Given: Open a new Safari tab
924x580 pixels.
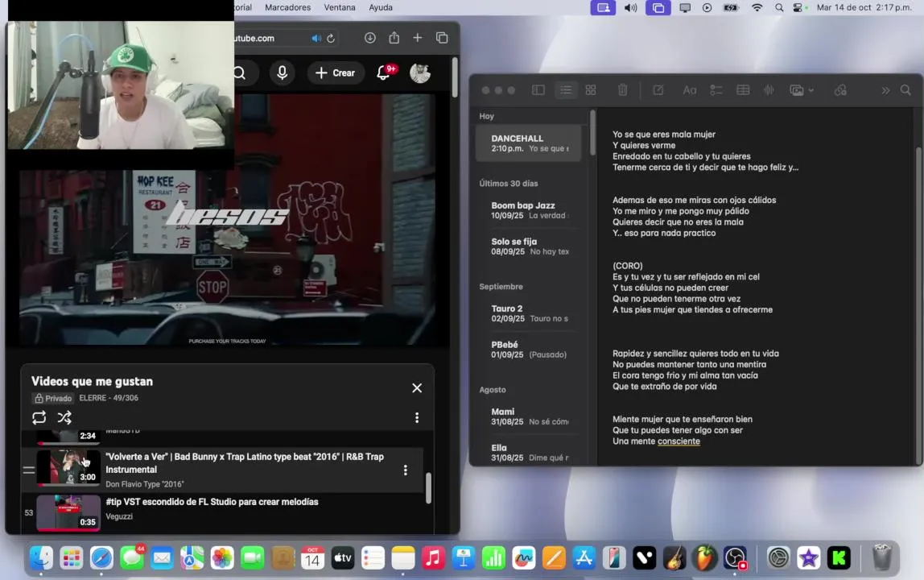Looking at the screenshot, I should (x=417, y=38).
